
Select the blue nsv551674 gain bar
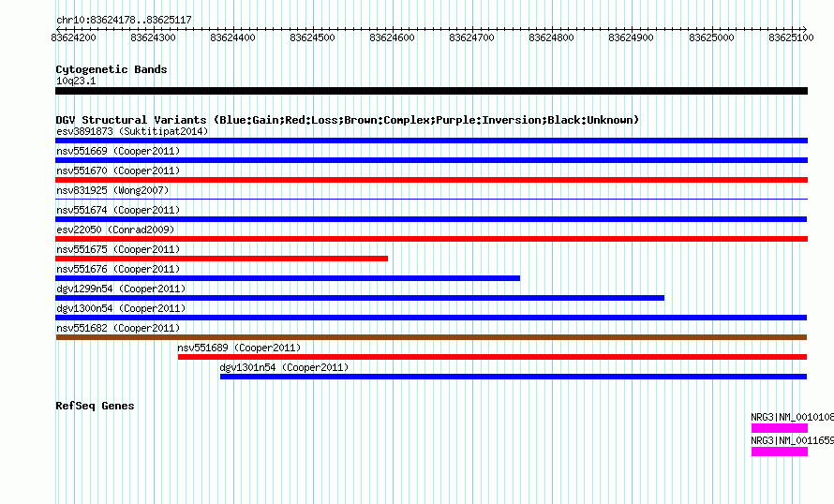click(431, 219)
